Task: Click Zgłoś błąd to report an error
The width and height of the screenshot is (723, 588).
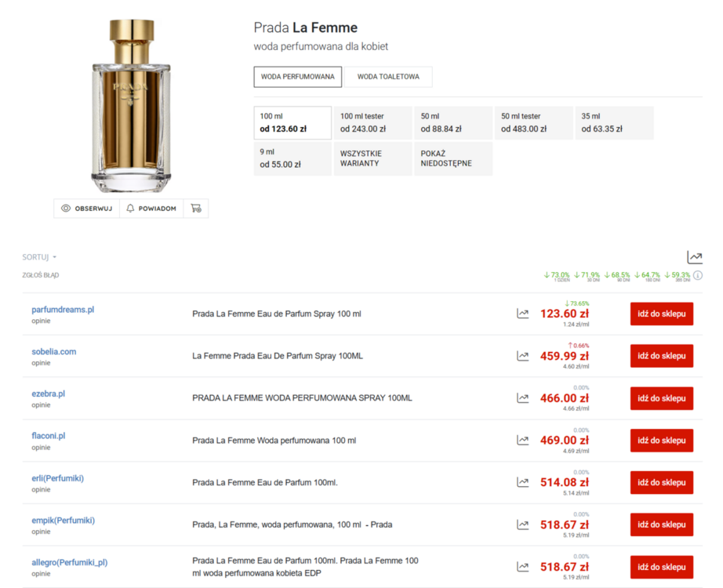Action: point(41,275)
